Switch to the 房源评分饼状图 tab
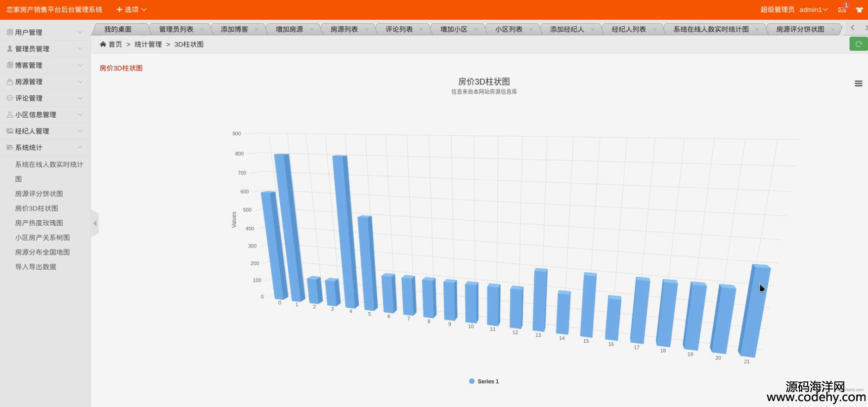The width and height of the screenshot is (868, 407). (x=800, y=29)
